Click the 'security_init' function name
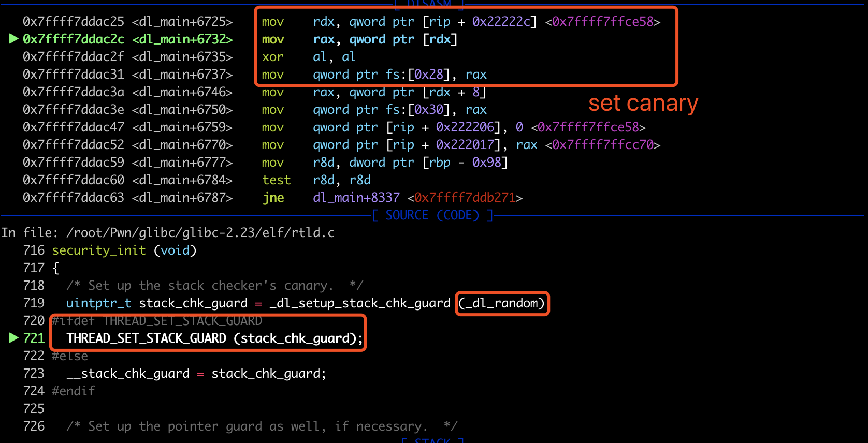This screenshot has height=443, width=868. coord(99,250)
